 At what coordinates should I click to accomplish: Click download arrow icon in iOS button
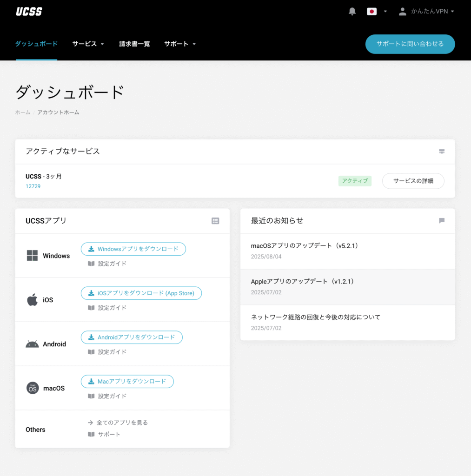(x=91, y=293)
